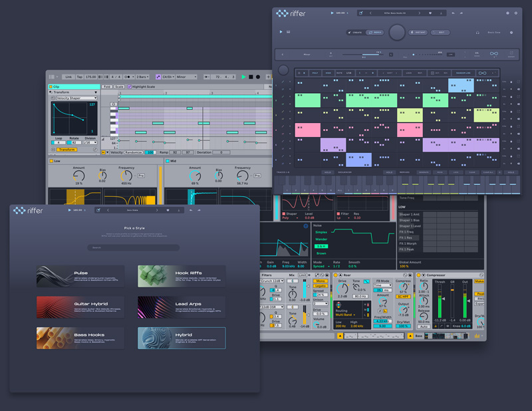The height and width of the screenshot is (411, 532).
Task: Click the heart favorite icon in preset bar
Action: [x=430, y=13]
